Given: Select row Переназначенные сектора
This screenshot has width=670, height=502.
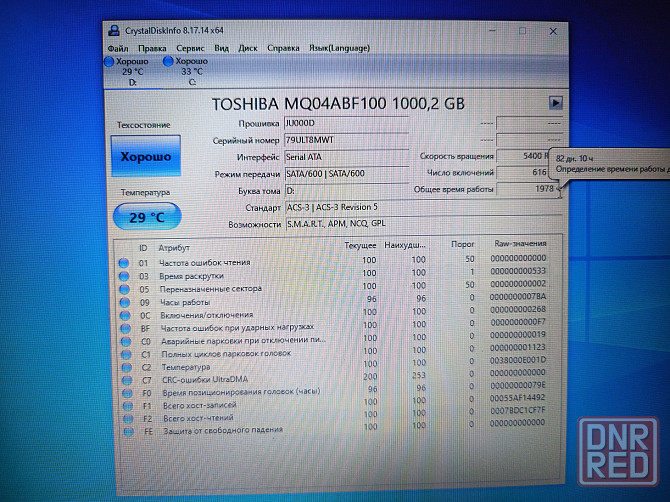Looking at the screenshot, I should [x=333, y=287].
